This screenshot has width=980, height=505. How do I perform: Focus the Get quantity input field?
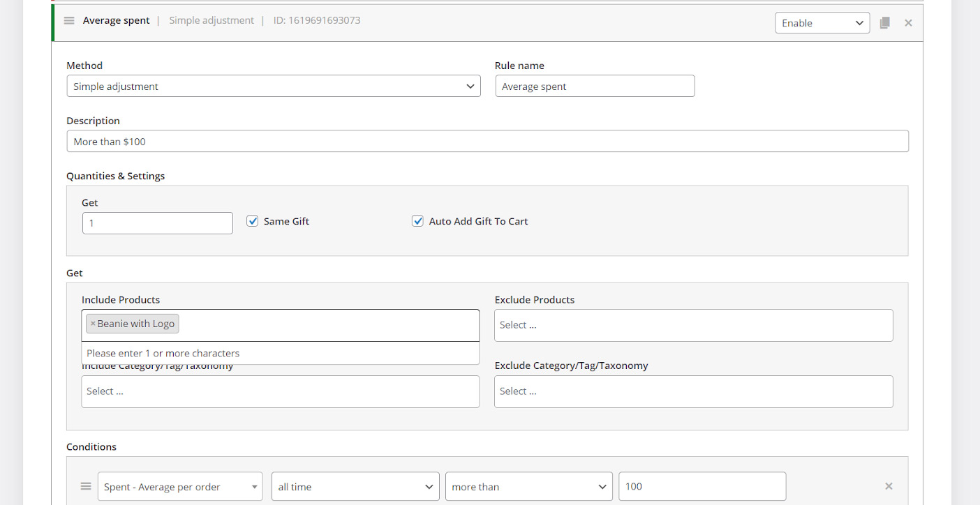(x=157, y=223)
